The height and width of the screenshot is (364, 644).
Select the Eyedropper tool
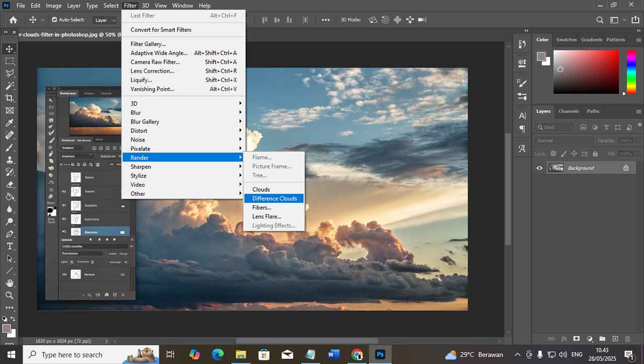[10, 123]
